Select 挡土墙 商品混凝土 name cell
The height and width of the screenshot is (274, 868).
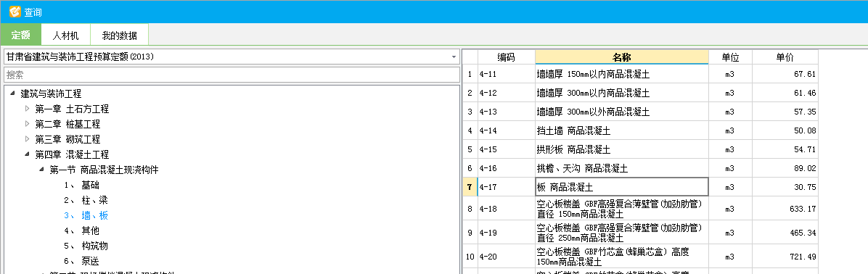pyautogui.click(x=622, y=130)
